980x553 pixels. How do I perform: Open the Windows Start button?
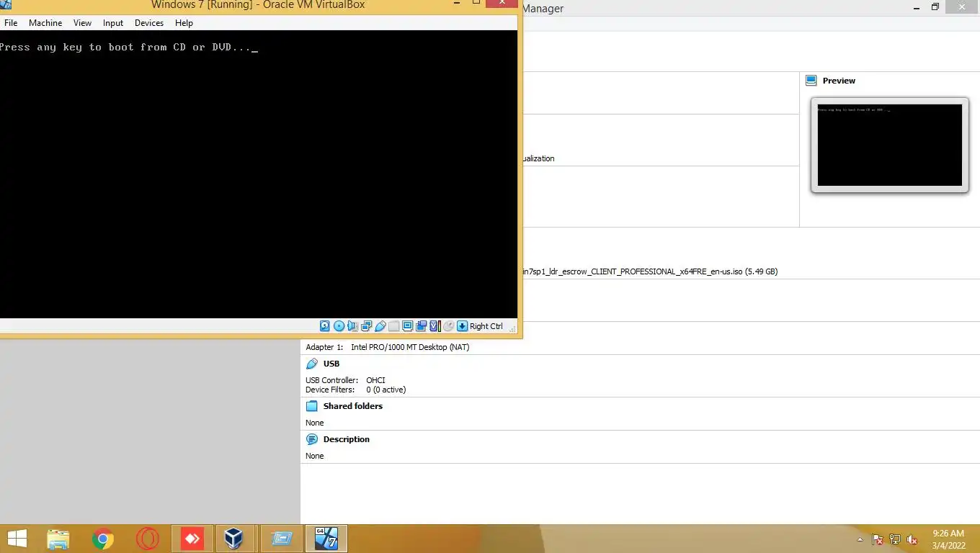tap(17, 538)
